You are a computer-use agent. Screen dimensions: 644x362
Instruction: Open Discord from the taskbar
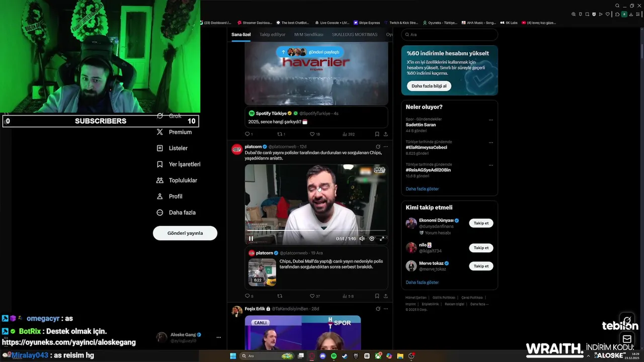pyautogui.click(x=323, y=356)
